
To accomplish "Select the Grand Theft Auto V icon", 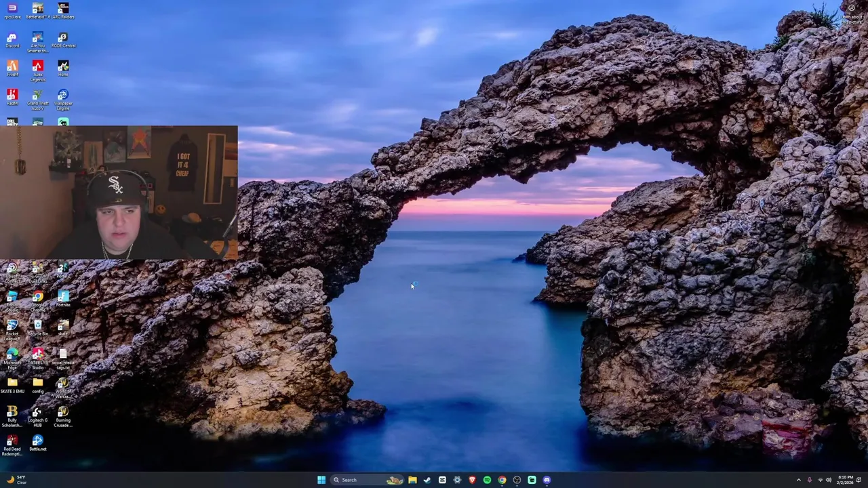I will [37, 100].
